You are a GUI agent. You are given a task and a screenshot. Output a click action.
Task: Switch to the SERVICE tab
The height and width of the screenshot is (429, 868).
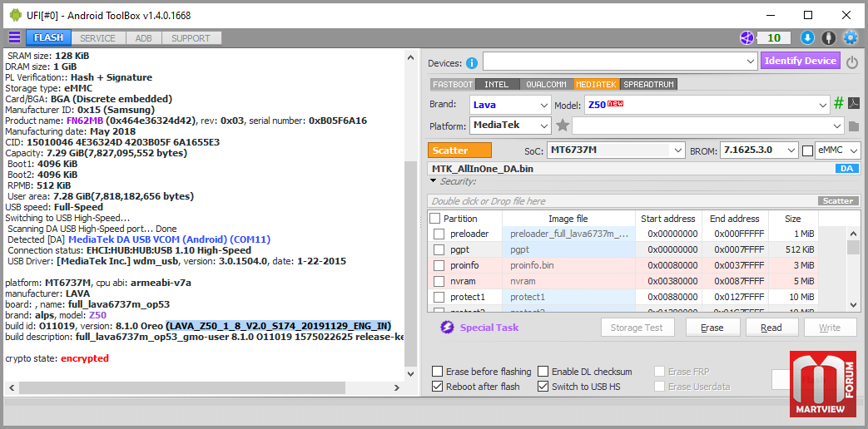pyautogui.click(x=97, y=38)
